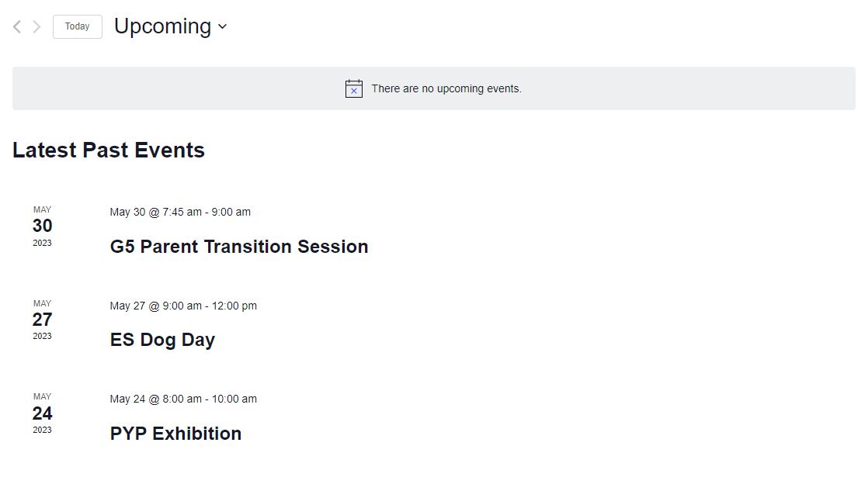Open G5 Parent Transition Session event

pos(239,247)
